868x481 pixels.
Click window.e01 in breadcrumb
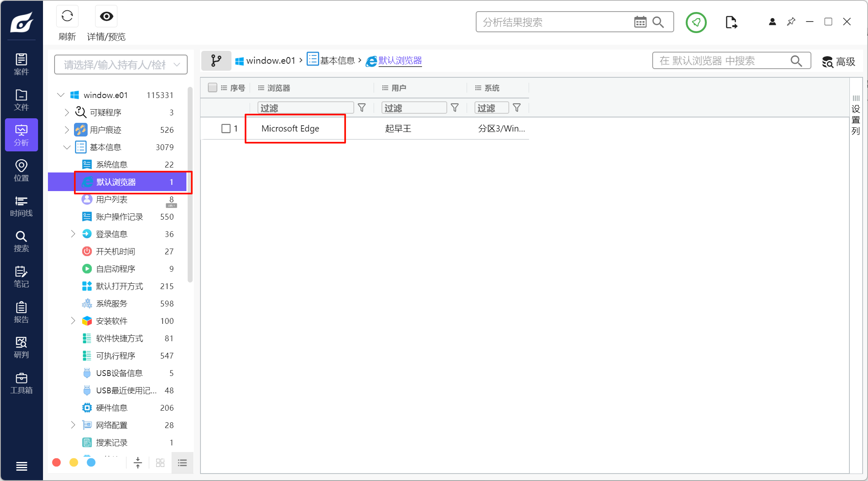[265, 61]
